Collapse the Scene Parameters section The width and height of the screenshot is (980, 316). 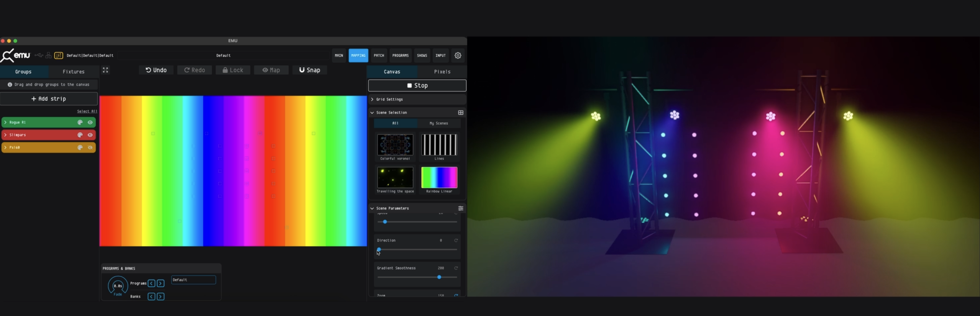(372, 208)
